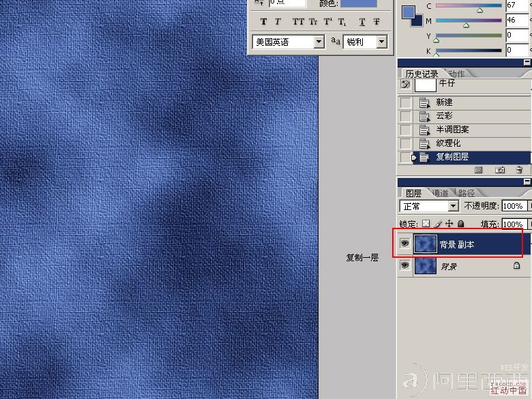Apply faux bold text style

263,22
